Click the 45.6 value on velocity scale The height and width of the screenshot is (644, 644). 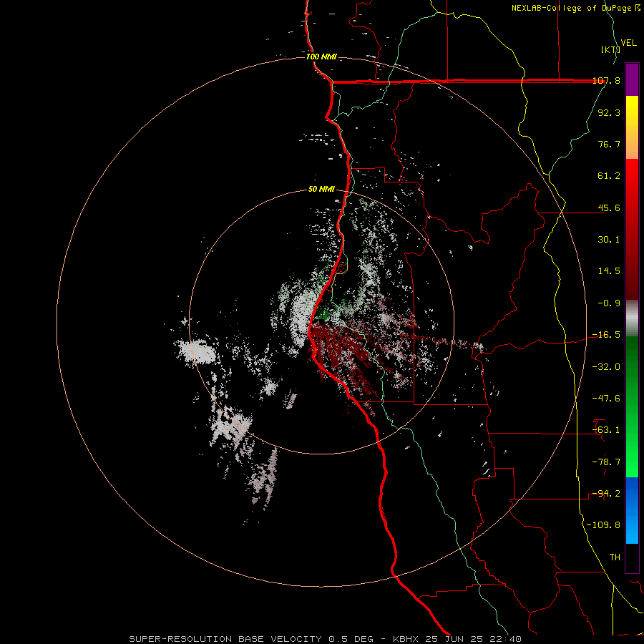click(609, 208)
